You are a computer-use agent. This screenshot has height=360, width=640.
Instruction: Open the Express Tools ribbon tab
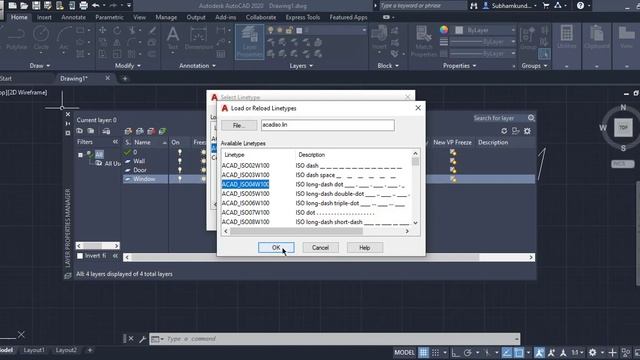tap(302, 17)
